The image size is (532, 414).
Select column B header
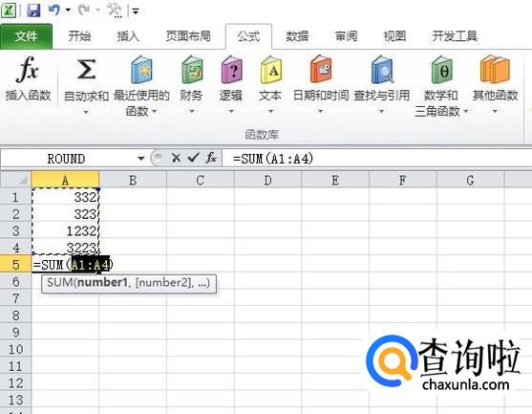coord(133,180)
